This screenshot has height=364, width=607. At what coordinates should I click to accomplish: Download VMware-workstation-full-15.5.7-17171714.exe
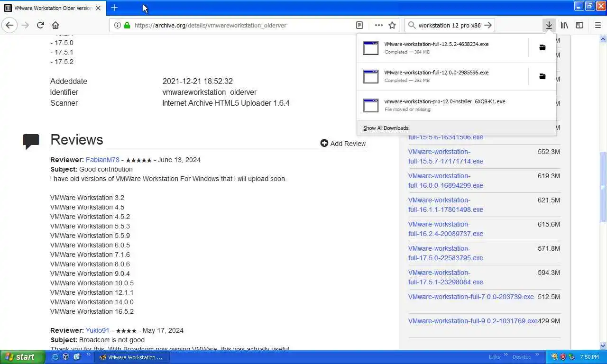point(446,156)
